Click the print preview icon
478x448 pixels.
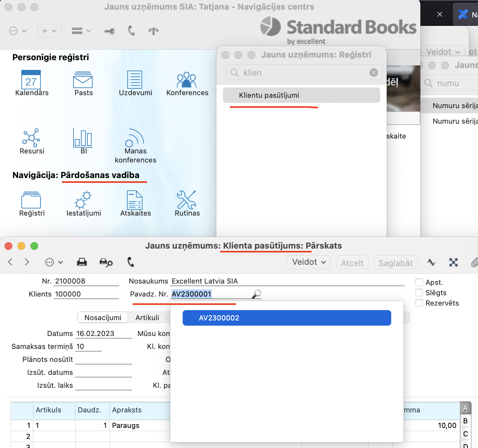[x=106, y=262]
